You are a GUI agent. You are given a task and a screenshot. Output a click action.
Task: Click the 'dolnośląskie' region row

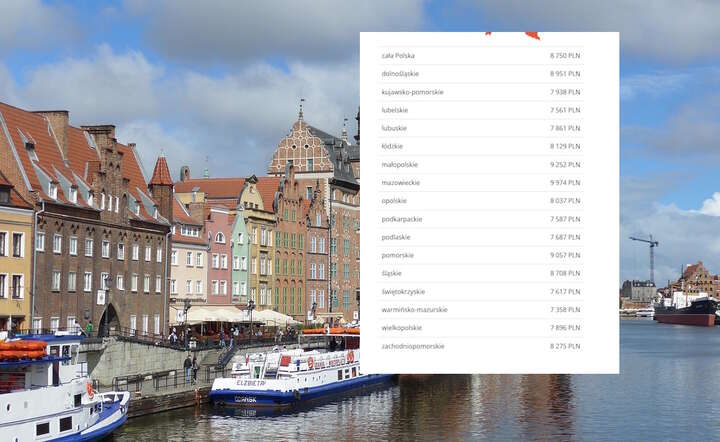pyautogui.click(x=400, y=74)
